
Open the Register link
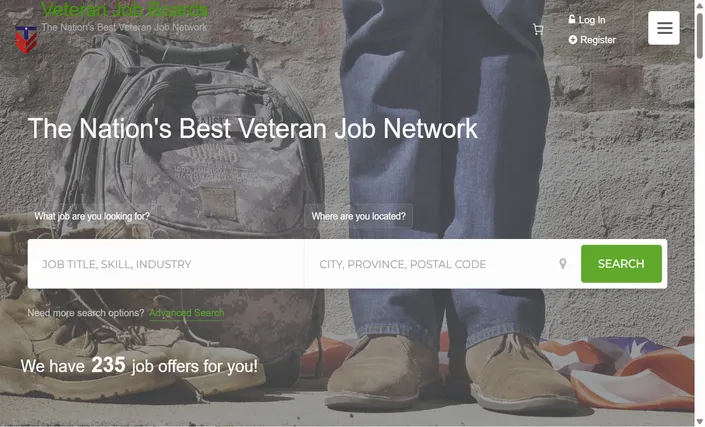click(598, 40)
